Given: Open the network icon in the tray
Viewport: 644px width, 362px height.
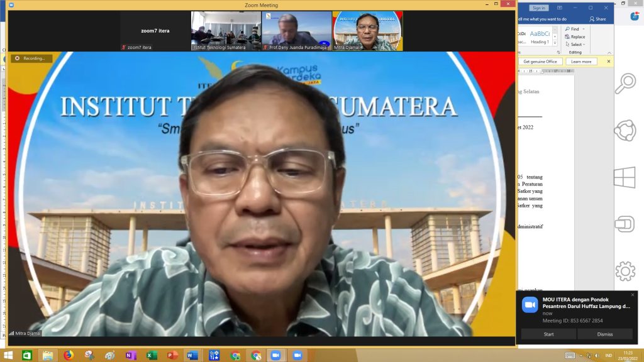Looking at the screenshot, I should coord(589,356).
